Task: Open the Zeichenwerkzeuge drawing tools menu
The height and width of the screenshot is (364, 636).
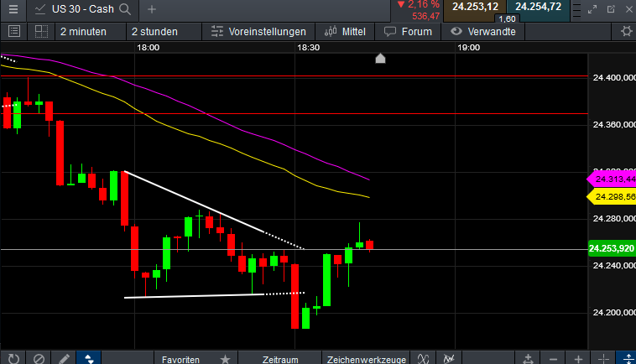Action: (x=367, y=359)
